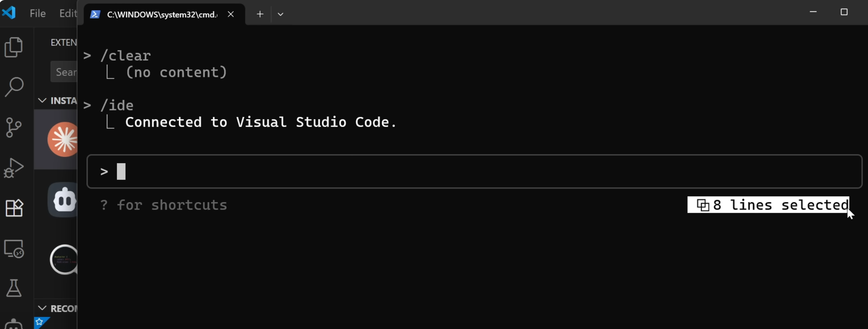Add a new terminal tab
Screen dimensions: 868x329
[260, 14]
